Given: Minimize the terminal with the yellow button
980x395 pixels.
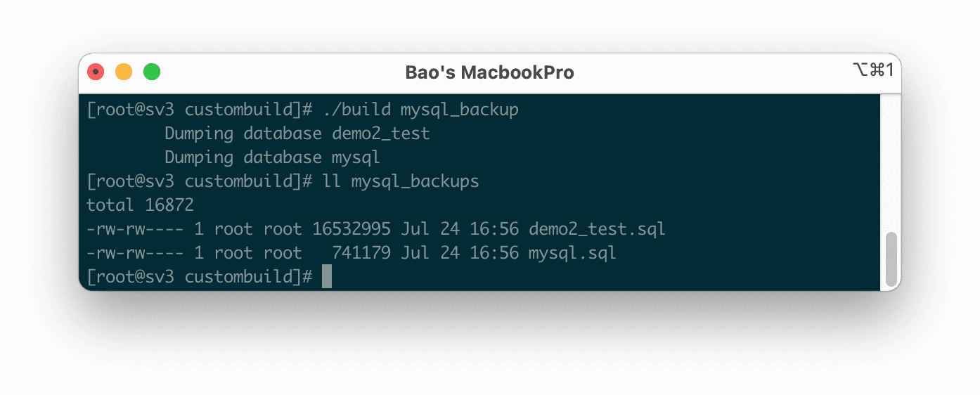Looking at the screenshot, I should 124,72.
